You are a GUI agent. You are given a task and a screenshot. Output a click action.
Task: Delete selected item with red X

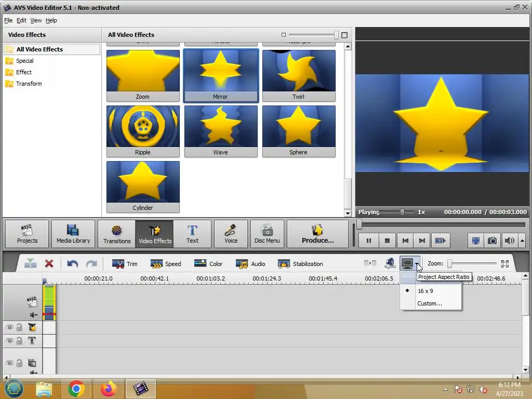tap(49, 263)
